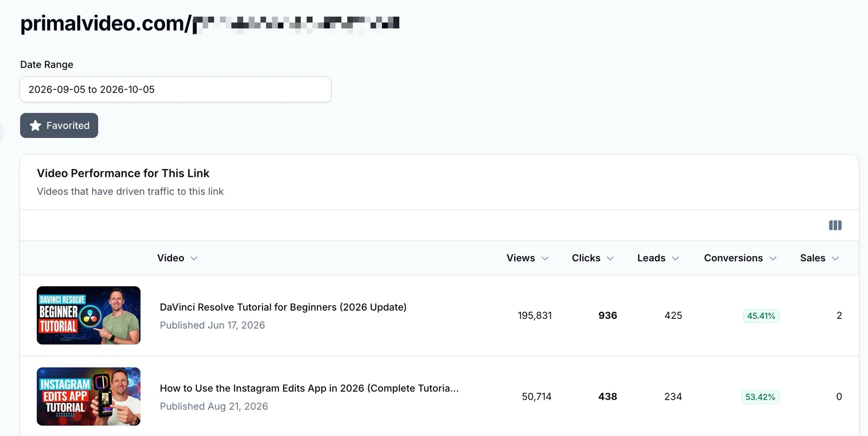Open the Instagram Edits App Tutorial thumbnail
The height and width of the screenshot is (436, 868).
[x=88, y=396]
